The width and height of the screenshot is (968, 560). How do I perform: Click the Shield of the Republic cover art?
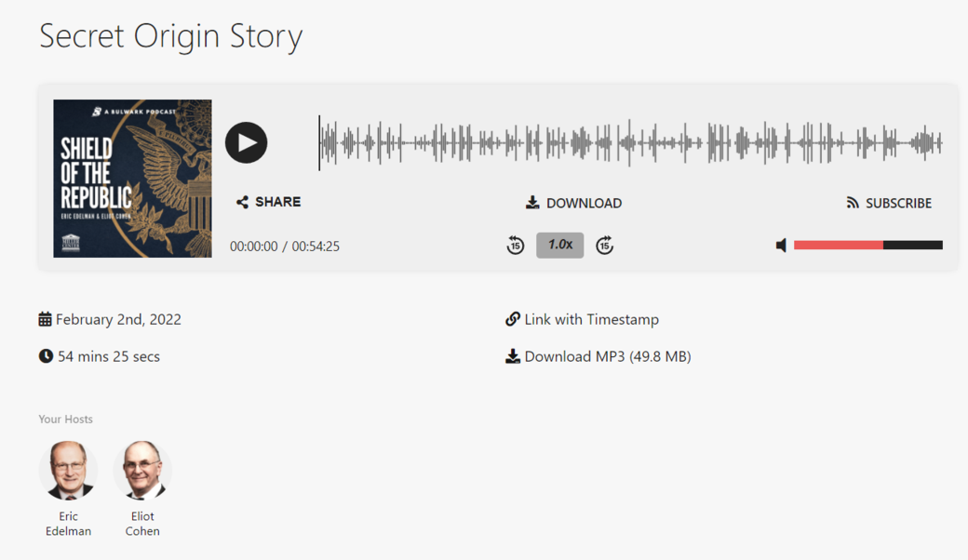pyautogui.click(x=132, y=179)
